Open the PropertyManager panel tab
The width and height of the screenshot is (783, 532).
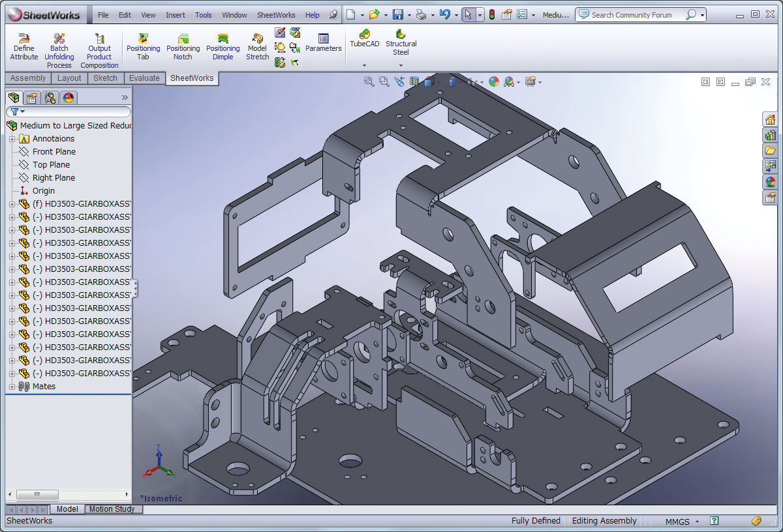pyautogui.click(x=32, y=98)
